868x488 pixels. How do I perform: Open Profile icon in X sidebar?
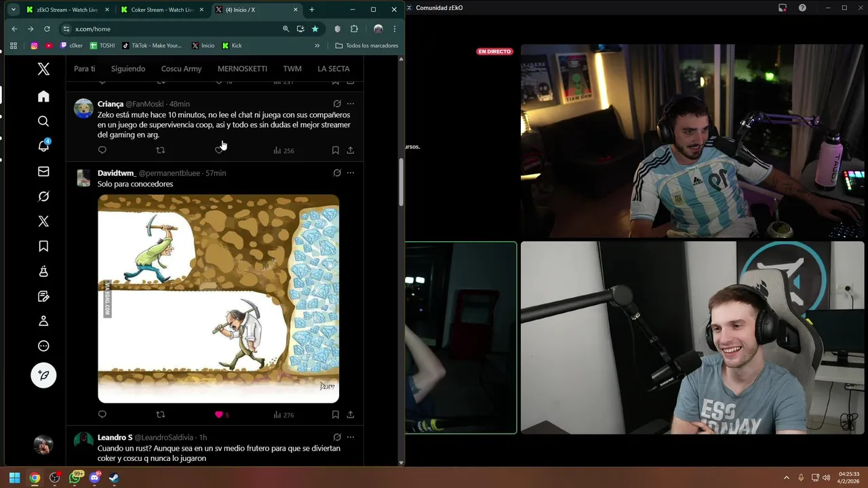pos(43,321)
